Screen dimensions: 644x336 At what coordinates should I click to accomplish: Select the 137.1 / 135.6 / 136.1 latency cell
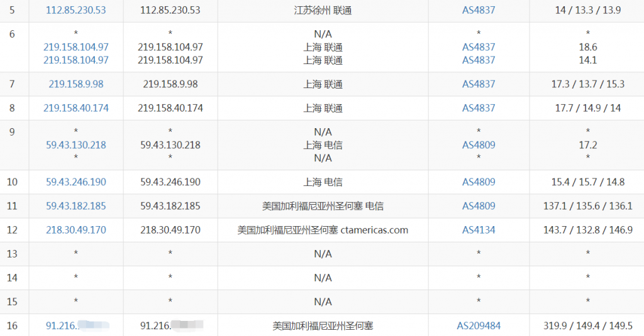(x=587, y=206)
